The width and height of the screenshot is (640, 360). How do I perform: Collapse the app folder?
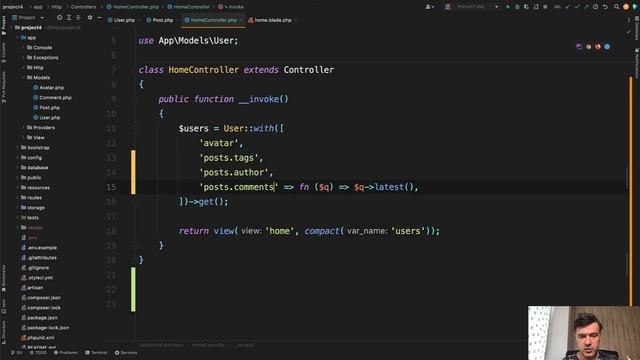point(18,38)
